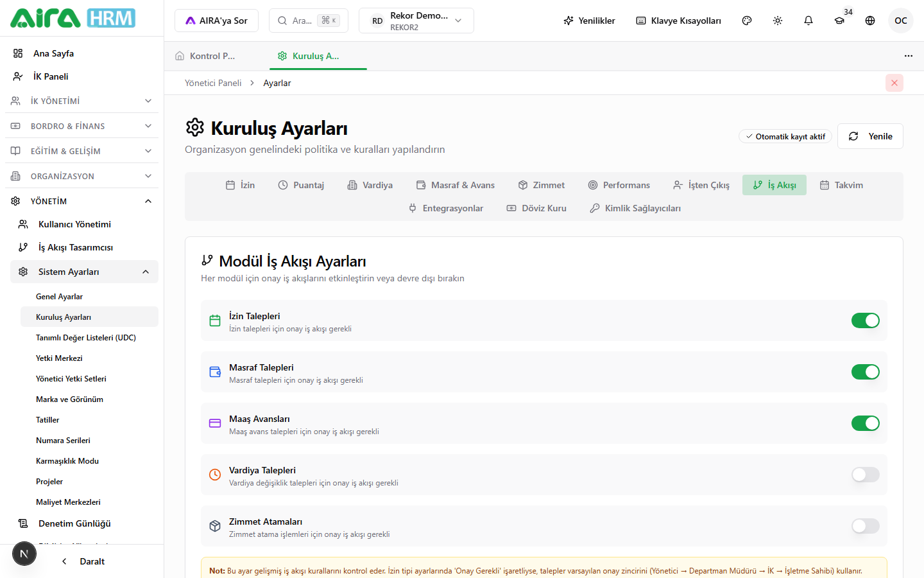The width and height of the screenshot is (924, 578).
Task: Click Vardiya Talepleri clock icon
Action: pyautogui.click(x=215, y=475)
